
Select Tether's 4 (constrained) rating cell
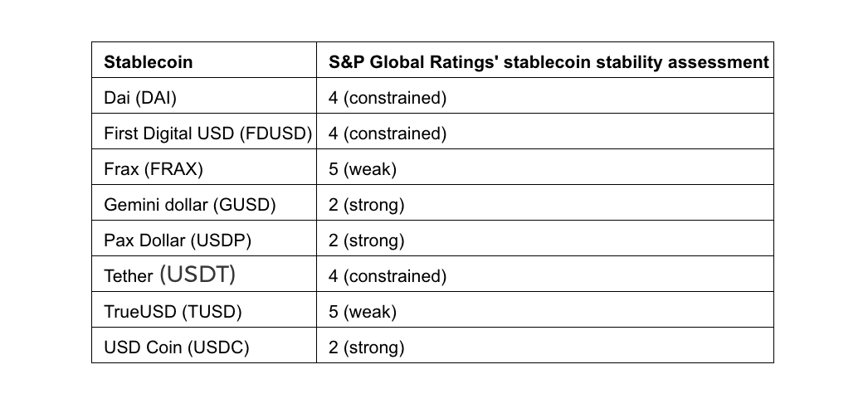click(388, 276)
